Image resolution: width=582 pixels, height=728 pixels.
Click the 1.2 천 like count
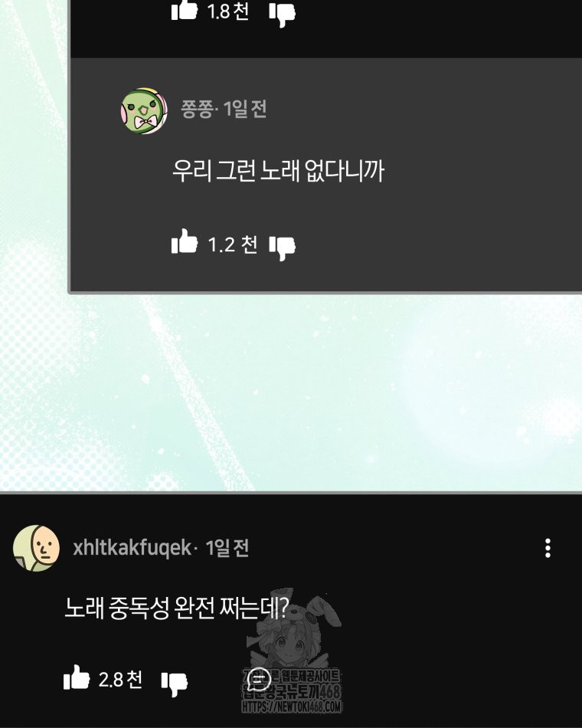[x=232, y=244]
